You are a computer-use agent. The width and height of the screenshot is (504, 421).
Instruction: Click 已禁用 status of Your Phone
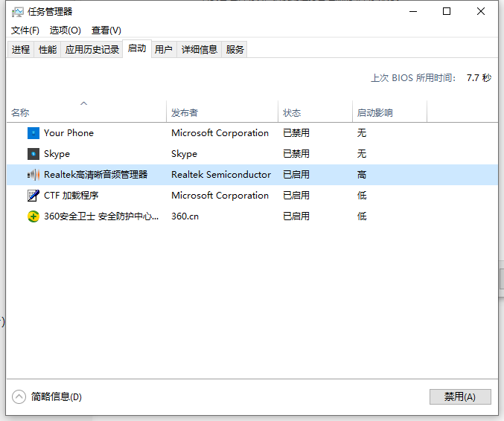tap(296, 133)
